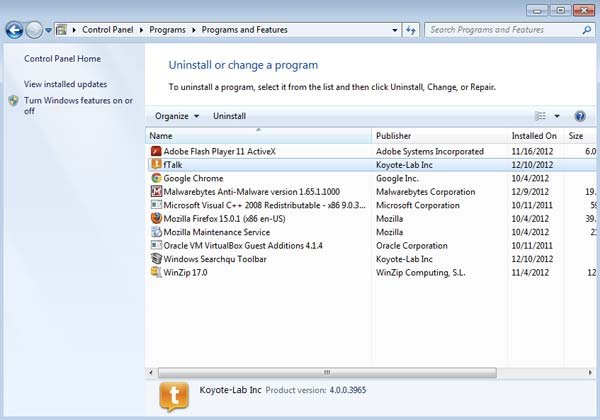600x420 pixels.
Task: Click the Adobe Flash Player icon
Action: (x=156, y=151)
